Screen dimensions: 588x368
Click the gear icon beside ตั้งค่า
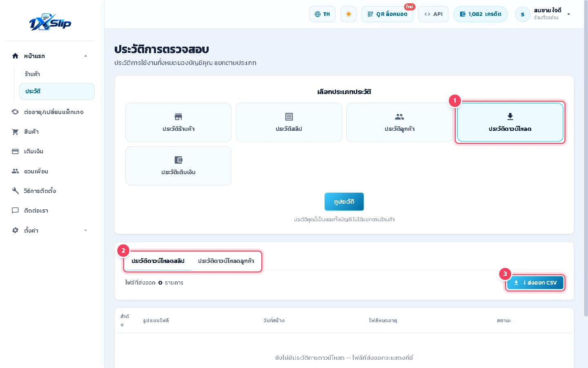pyautogui.click(x=16, y=231)
